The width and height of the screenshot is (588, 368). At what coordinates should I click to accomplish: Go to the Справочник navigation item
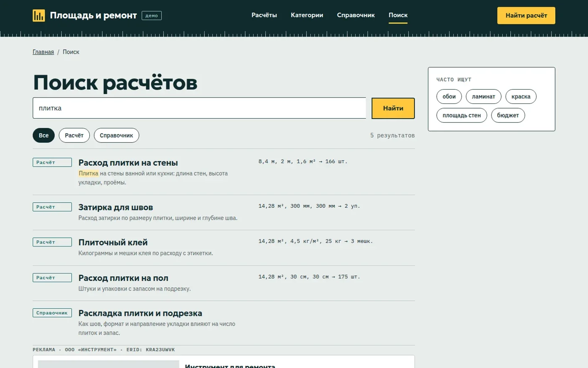tap(356, 15)
